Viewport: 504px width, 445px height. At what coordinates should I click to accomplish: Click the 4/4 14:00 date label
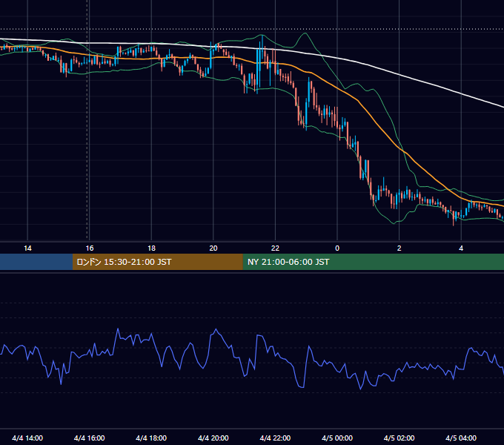[x=27, y=438]
